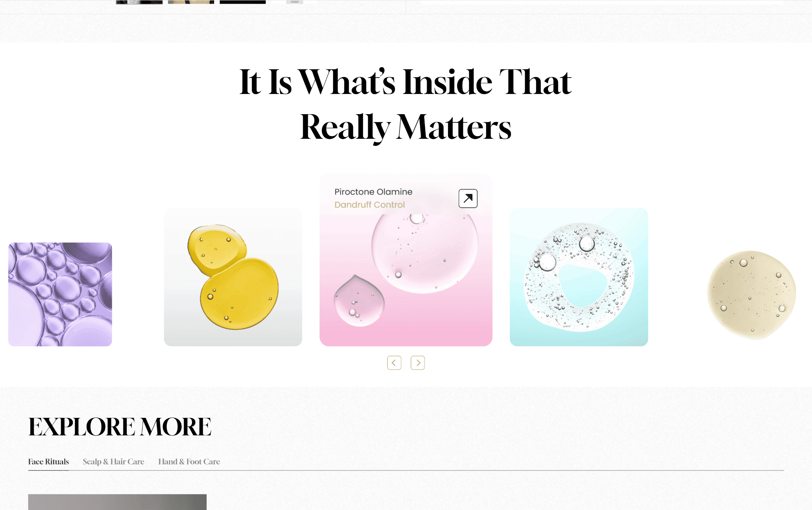Switch to the Face Rituals tab
Screen dimensions: 812x510
pyautogui.click(x=48, y=461)
